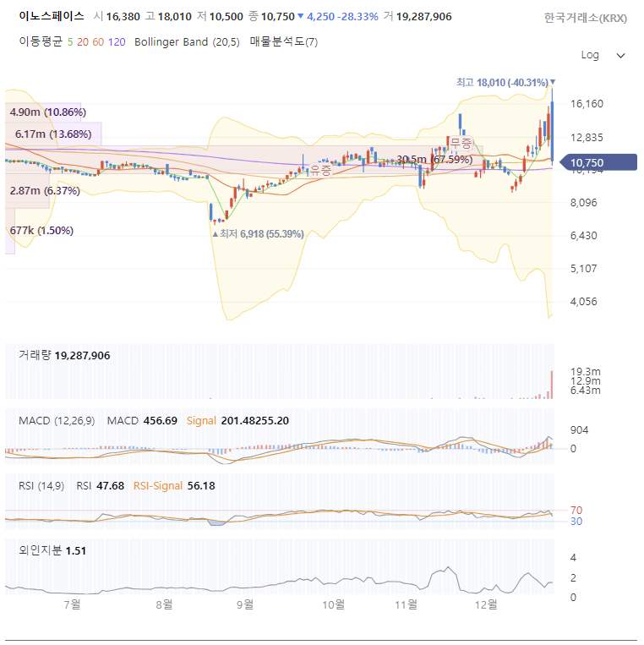Click the 9월 date axis label
The image size is (644, 645).
pyautogui.click(x=245, y=604)
